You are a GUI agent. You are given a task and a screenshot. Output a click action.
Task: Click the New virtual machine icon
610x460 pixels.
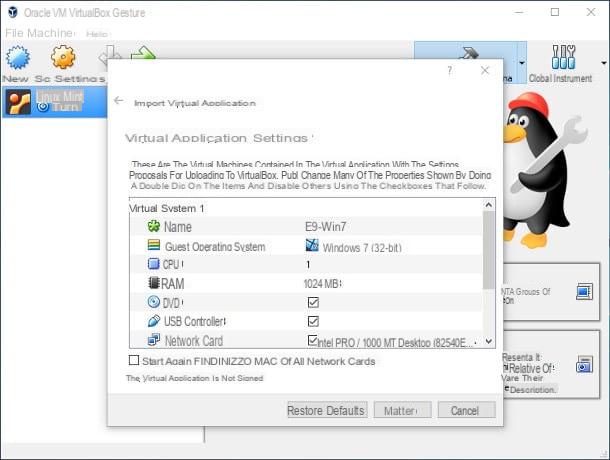18,58
